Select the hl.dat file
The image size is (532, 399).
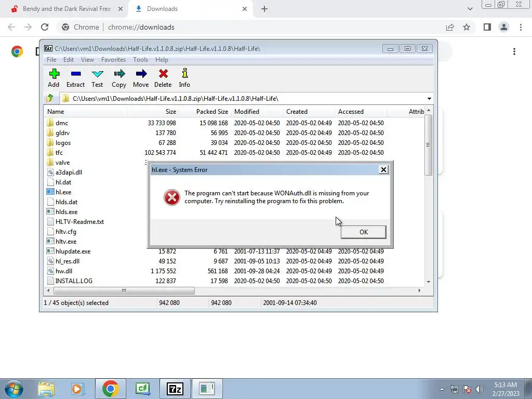point(59,182)
